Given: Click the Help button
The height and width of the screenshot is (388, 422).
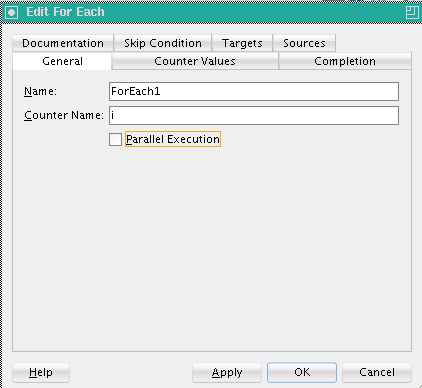Looking at the screenshot, I should point(41,372).
